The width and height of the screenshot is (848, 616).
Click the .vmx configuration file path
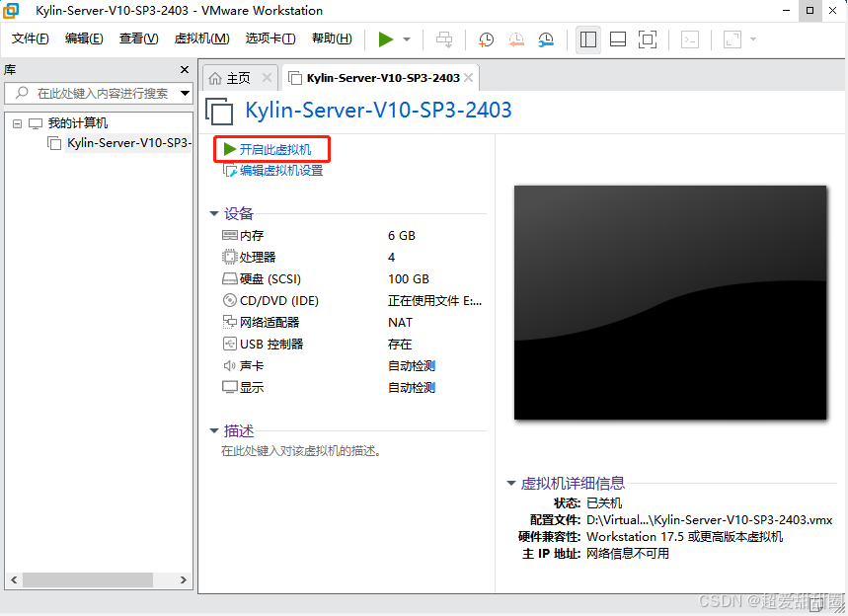pos(710,520)
